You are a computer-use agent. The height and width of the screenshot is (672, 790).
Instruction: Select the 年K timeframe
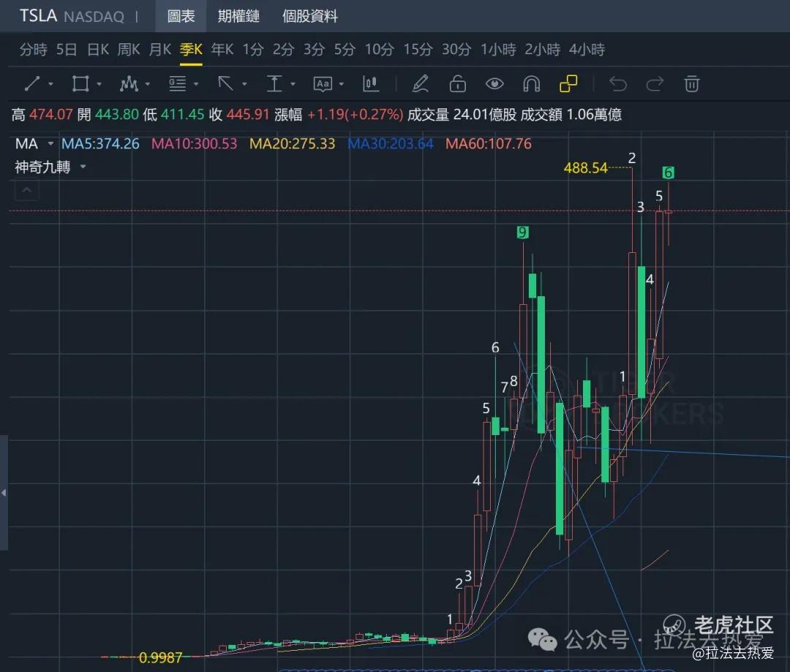click(222, 50)
